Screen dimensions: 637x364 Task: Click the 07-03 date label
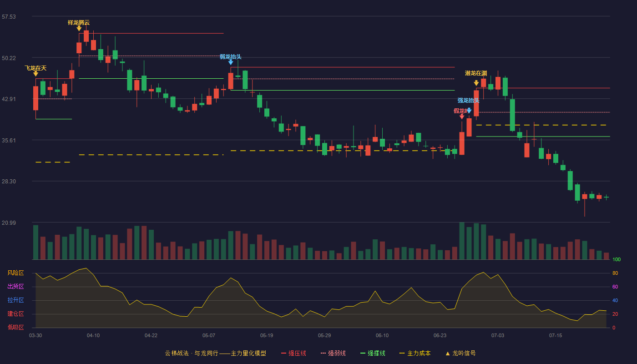point(498,335)
